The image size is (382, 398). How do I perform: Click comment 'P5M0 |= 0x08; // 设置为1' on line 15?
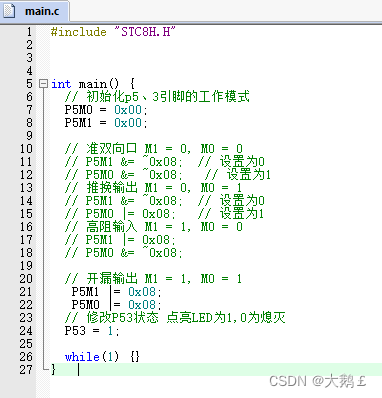[164, 214]
